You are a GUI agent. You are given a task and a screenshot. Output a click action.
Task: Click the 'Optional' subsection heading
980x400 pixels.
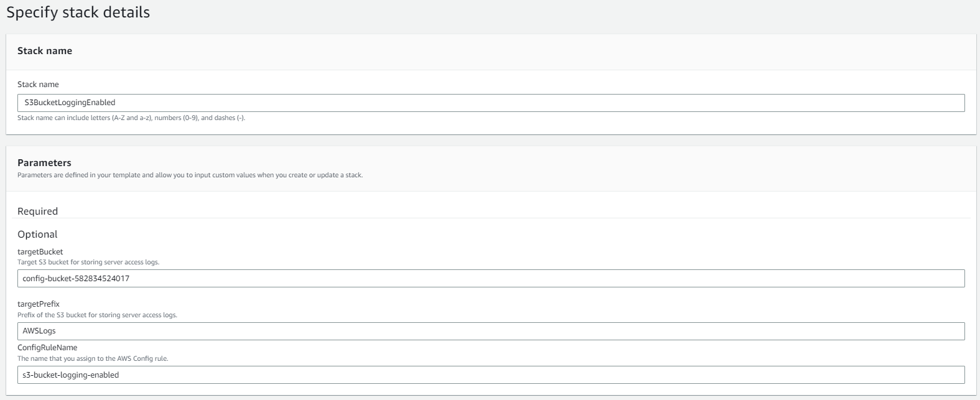pyautogui.click(x=37, y=235)
